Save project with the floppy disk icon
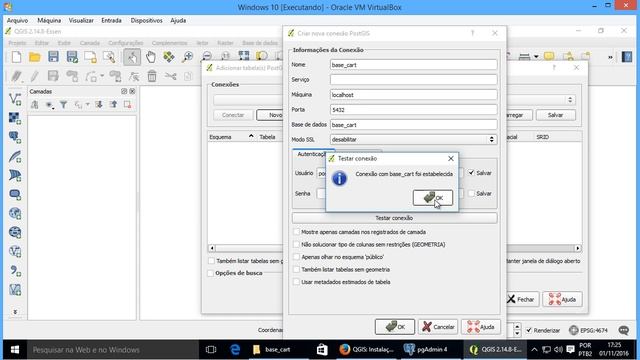 click(x=53, y=57)
